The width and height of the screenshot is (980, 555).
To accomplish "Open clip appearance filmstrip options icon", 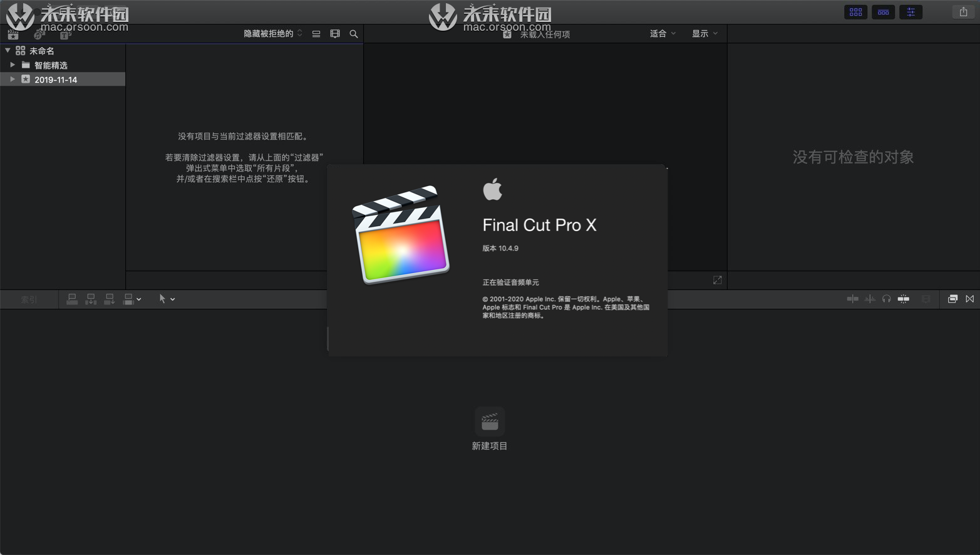I will [335, 34].
